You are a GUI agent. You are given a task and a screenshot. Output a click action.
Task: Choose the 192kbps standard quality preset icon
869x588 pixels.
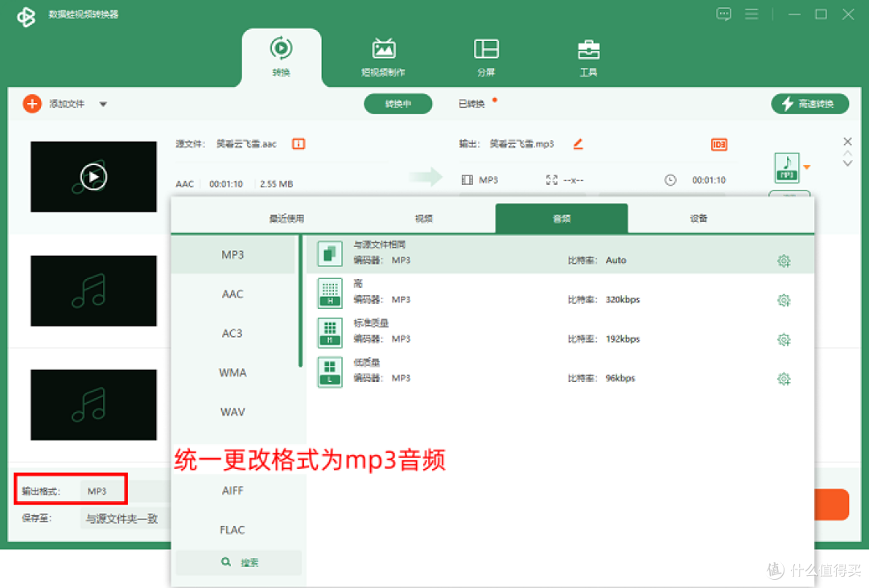(x=330, y=332)
